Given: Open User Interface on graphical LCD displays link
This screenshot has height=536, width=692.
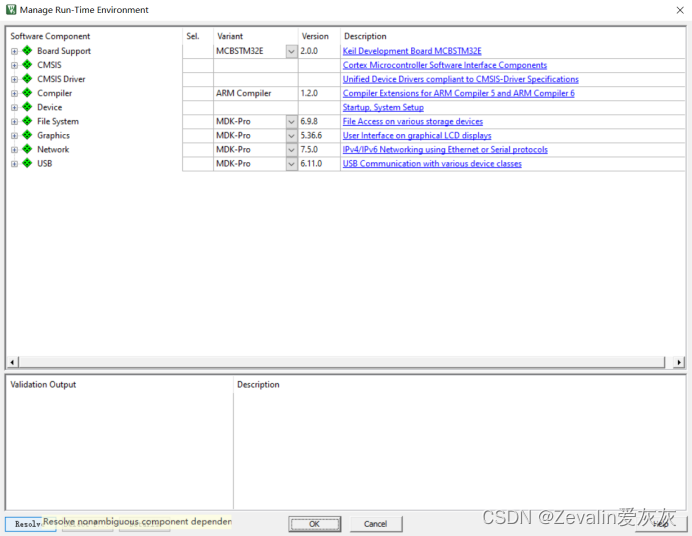Looking at the screenshot, I should coord(417,135).
